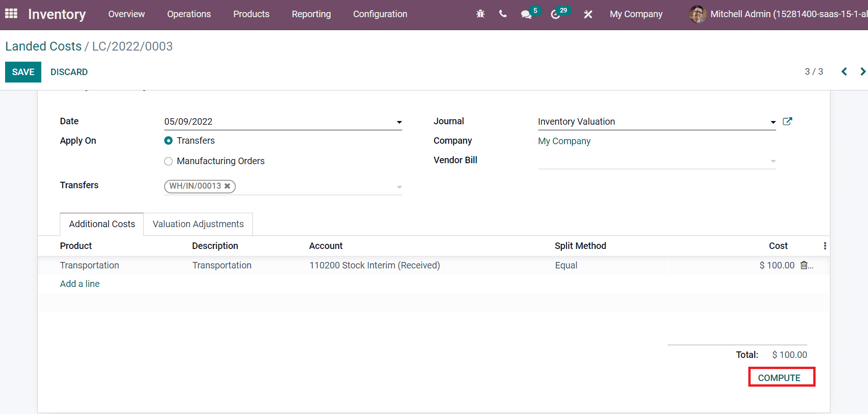Click Equal split method cell
The height and width of the screenshot is (414, 868).
click(x=566, y=265)
